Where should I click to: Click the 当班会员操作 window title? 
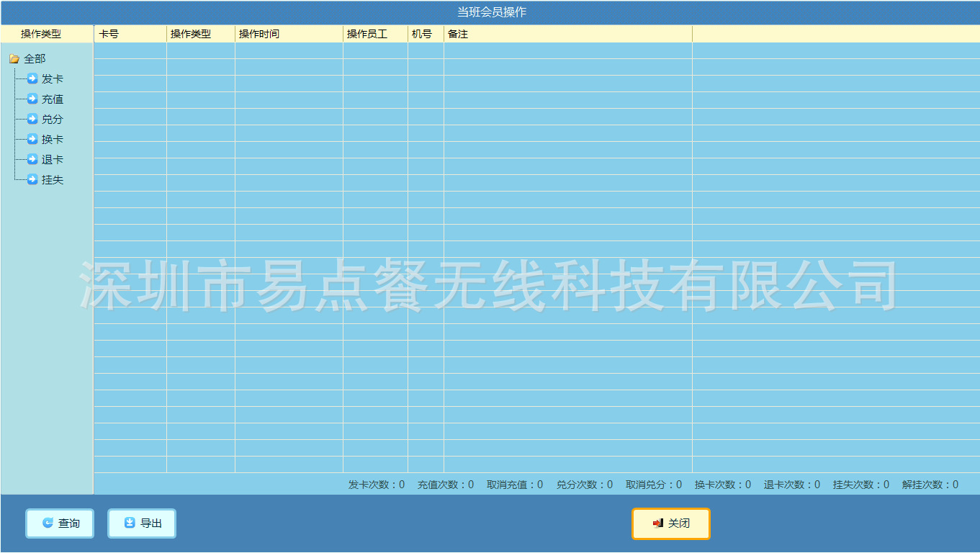(492, 12)
